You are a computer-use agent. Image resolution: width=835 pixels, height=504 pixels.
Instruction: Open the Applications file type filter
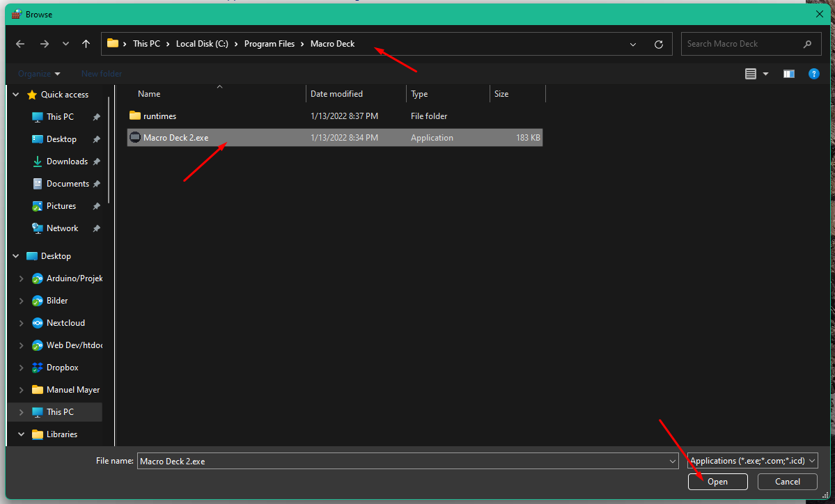pyautogui.click(x=752, y=461)
